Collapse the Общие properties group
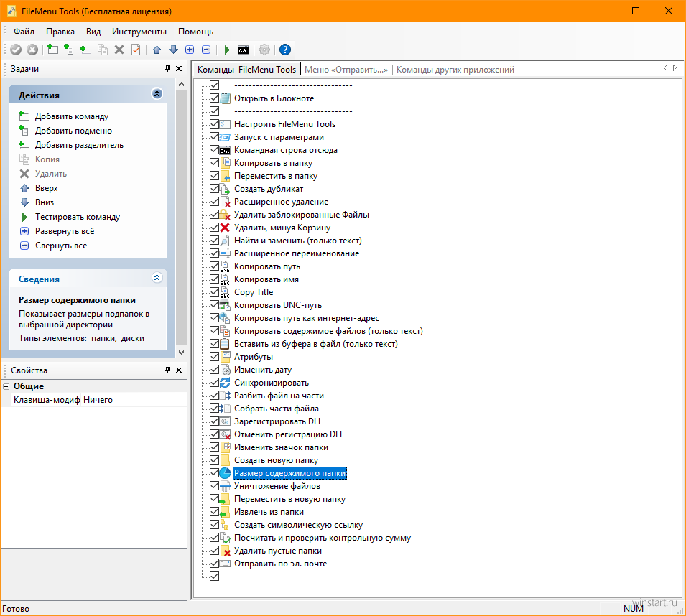 pos(6,386)
